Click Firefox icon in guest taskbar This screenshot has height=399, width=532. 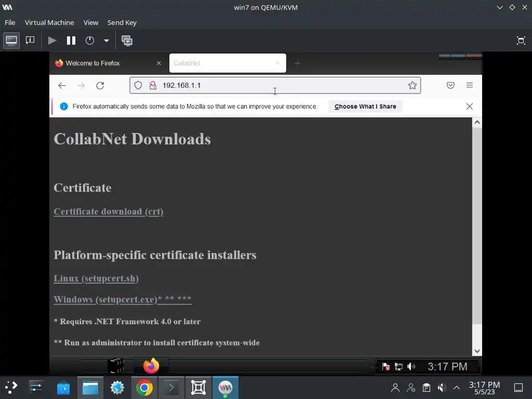[151, 366]
